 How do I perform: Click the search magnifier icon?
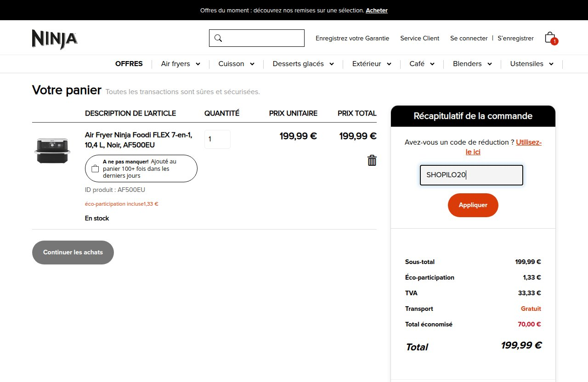(218, 38)
